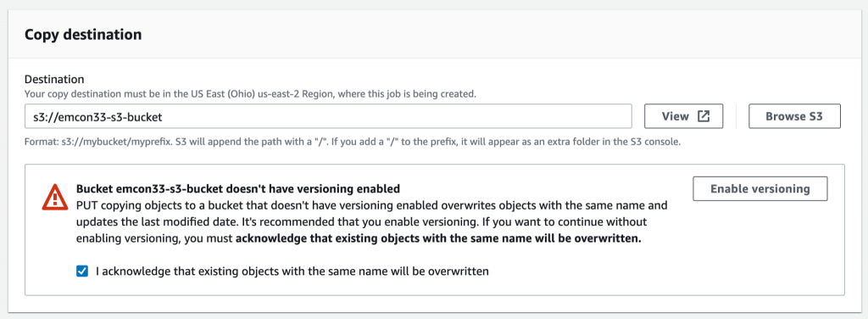Viewport: 868px width, 319px height.
Task: Click the external link icon on View
Action: click(x=703, y=116)
